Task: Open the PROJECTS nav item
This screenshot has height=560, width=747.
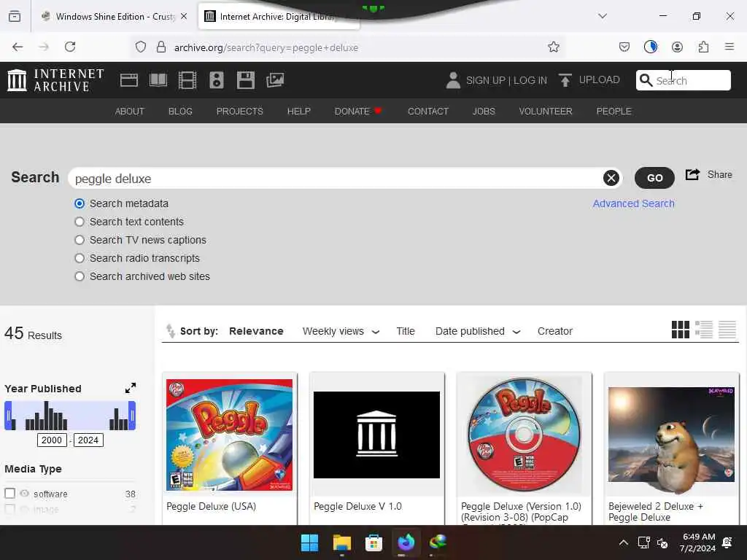Action: click(239, 111)
